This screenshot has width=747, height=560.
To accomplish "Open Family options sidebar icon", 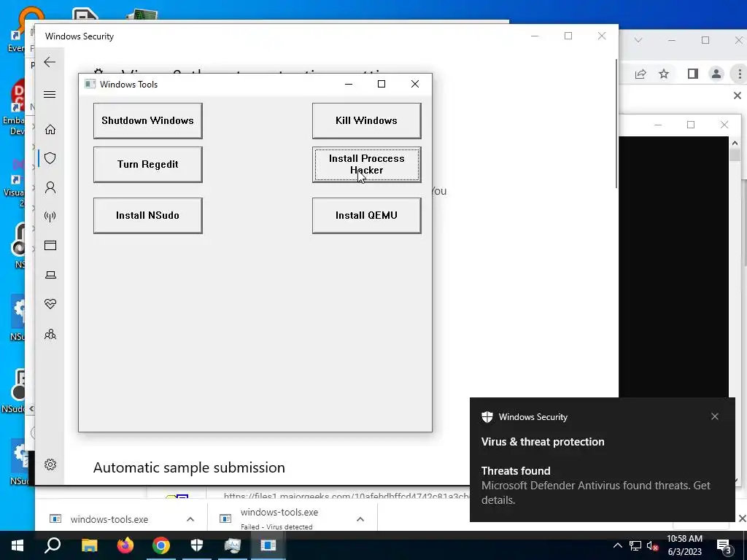I will pos(50,334).
